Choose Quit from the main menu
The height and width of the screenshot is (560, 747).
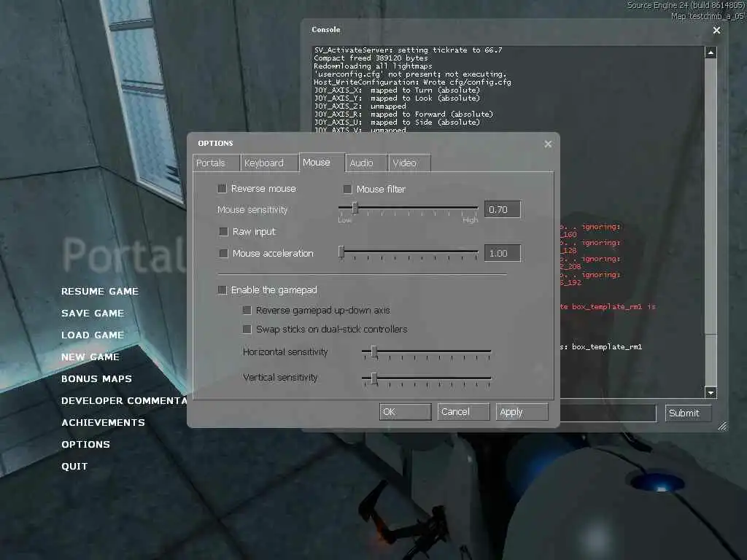tap(75, 467)
